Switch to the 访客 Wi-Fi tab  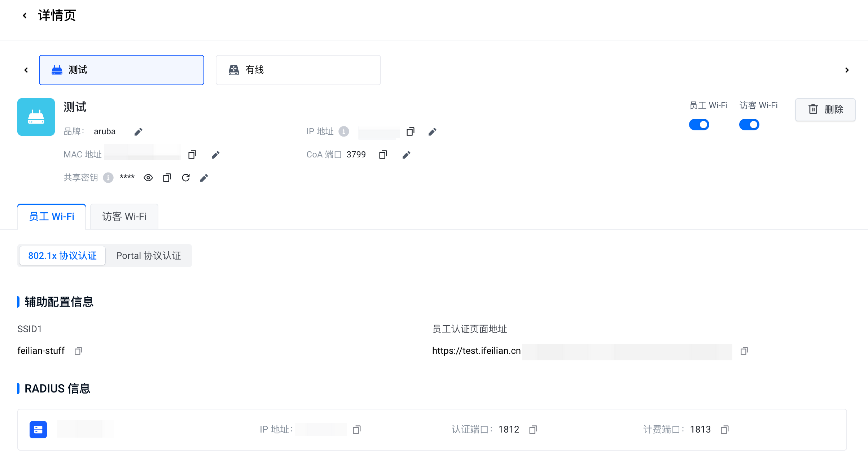tap(124, 217)
